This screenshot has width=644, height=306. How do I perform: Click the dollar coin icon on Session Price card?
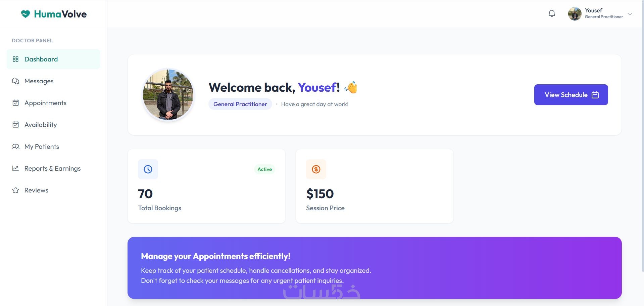[316, 169]
